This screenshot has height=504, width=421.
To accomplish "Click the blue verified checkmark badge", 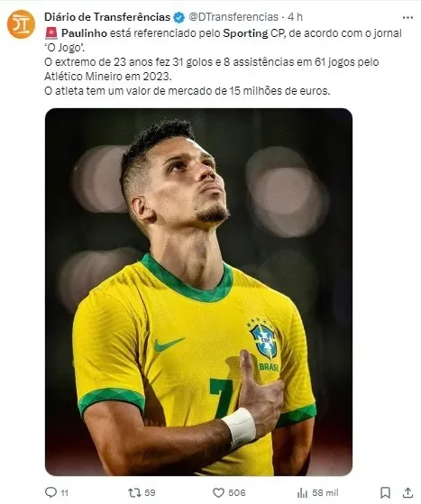I will [179, 17].
